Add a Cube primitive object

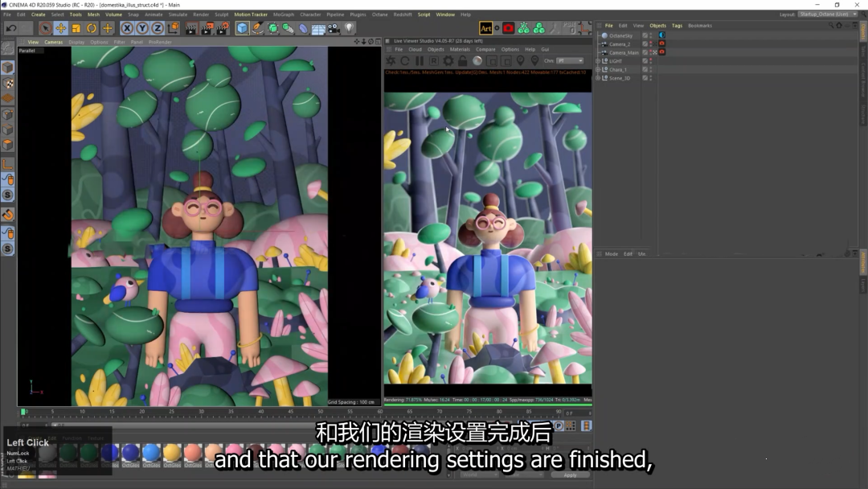click(x=242, y=28)
